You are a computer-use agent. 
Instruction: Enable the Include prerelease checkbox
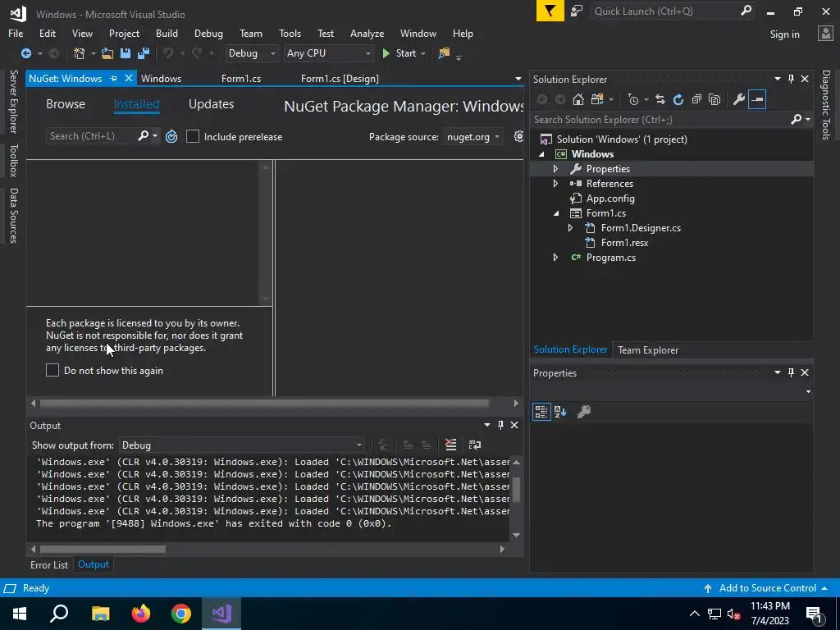pos(192,137)
